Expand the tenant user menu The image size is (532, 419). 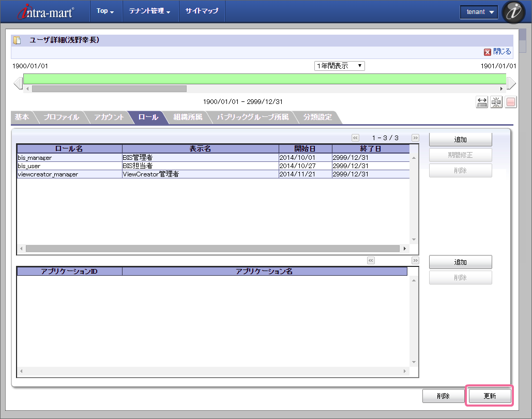[x=479, y=12]
